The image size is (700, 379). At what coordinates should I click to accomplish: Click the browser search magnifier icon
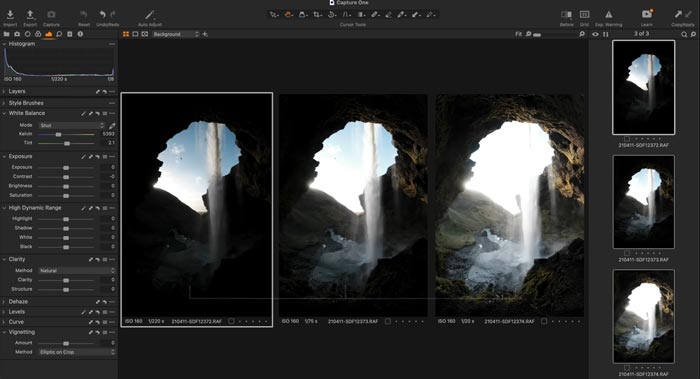(684, 34)
